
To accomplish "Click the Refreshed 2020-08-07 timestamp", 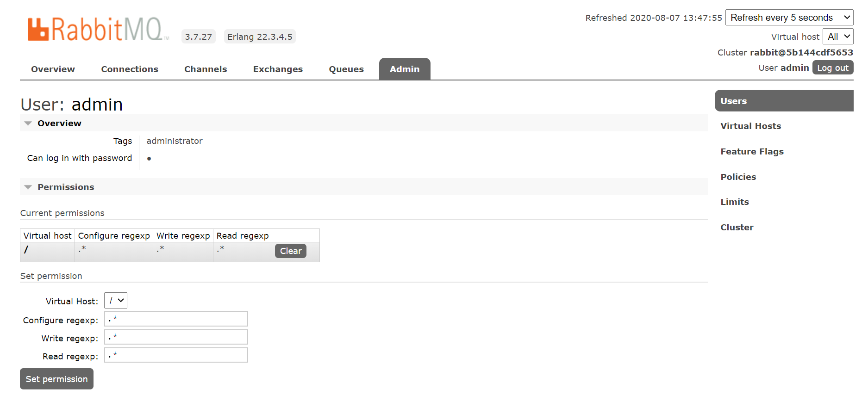I will pyautogui.click(x=654, y=18).
